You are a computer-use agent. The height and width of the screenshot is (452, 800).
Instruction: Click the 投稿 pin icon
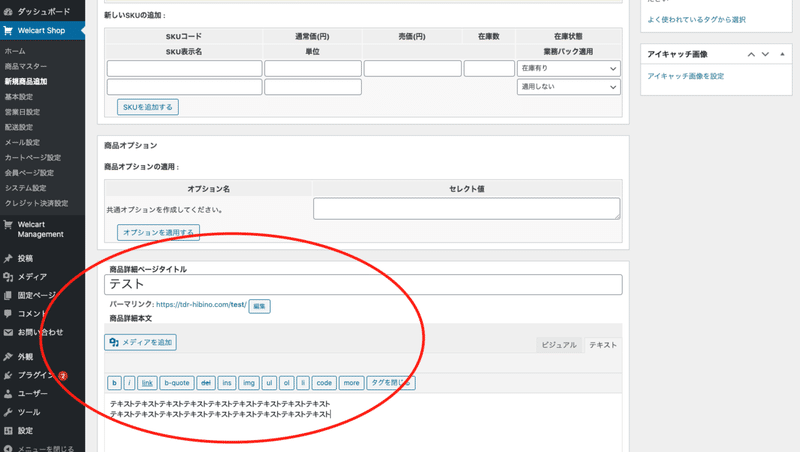pyautogui.click(x=8, y=259)
